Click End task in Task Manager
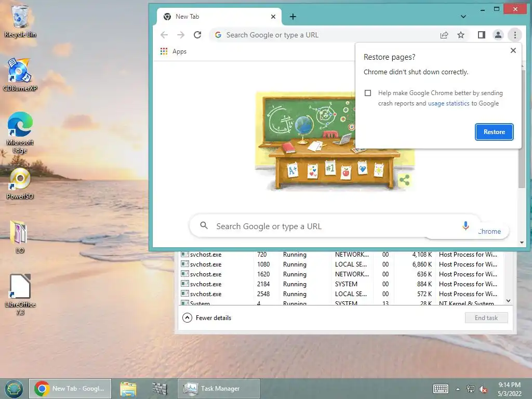This screenshot has width=532, height=399. [486, 318]
